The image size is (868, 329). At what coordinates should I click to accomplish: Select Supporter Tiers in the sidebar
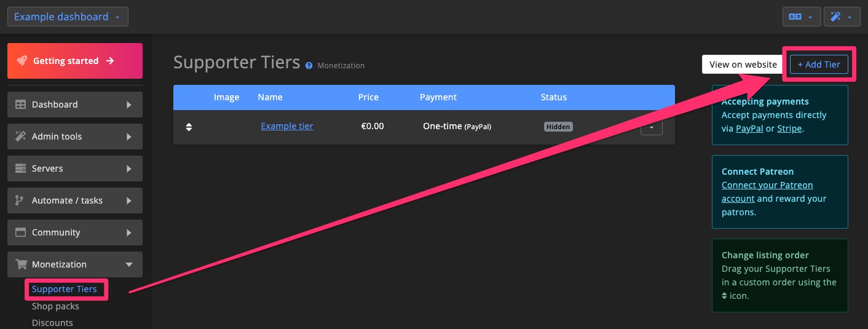65,289
